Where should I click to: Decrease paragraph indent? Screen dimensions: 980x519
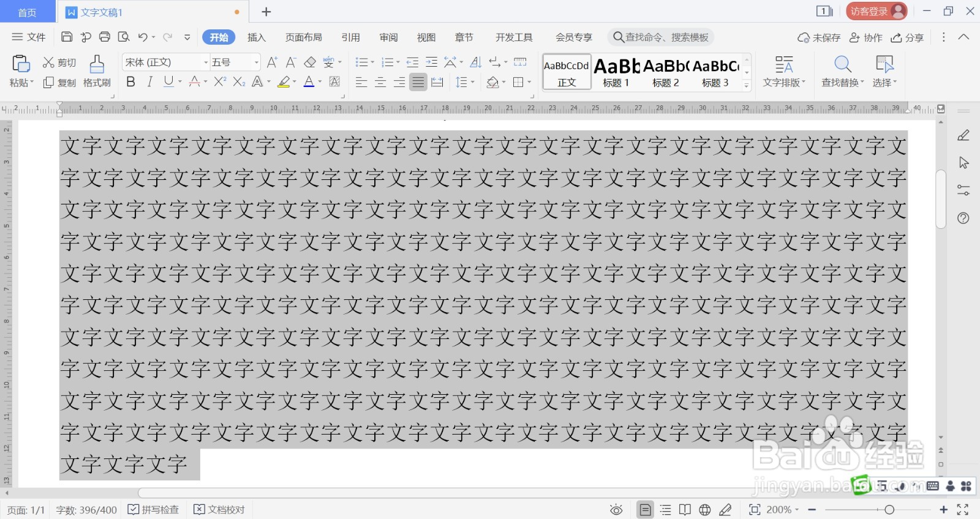click(412, 62)
